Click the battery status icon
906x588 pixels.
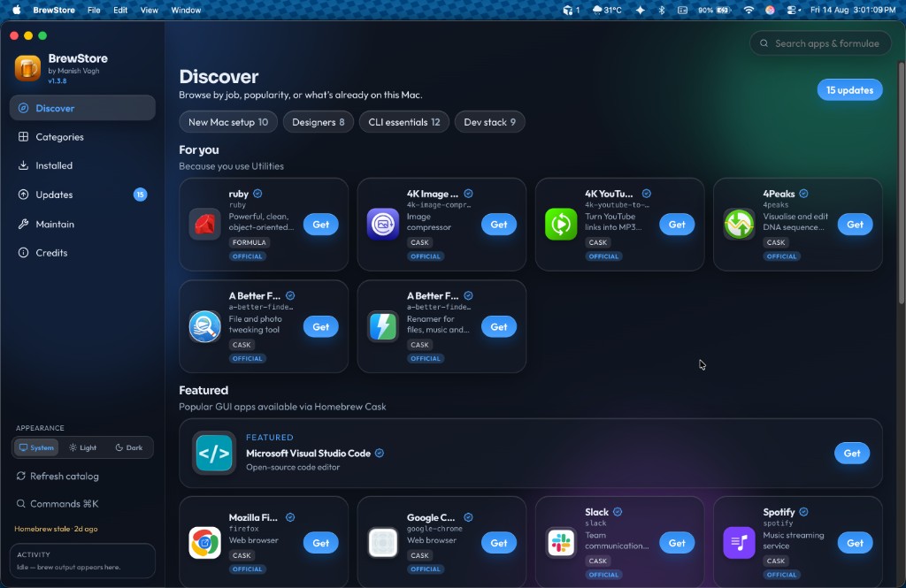(714, 10)
